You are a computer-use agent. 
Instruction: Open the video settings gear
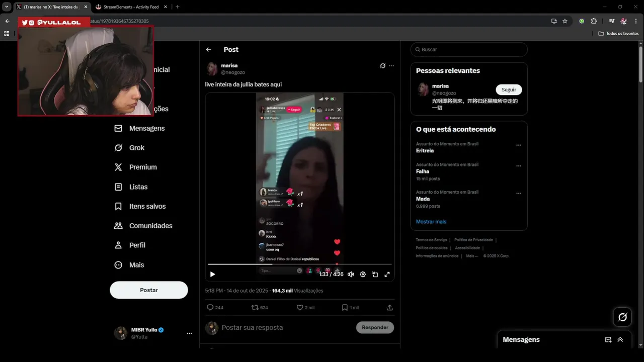[363, 275]
